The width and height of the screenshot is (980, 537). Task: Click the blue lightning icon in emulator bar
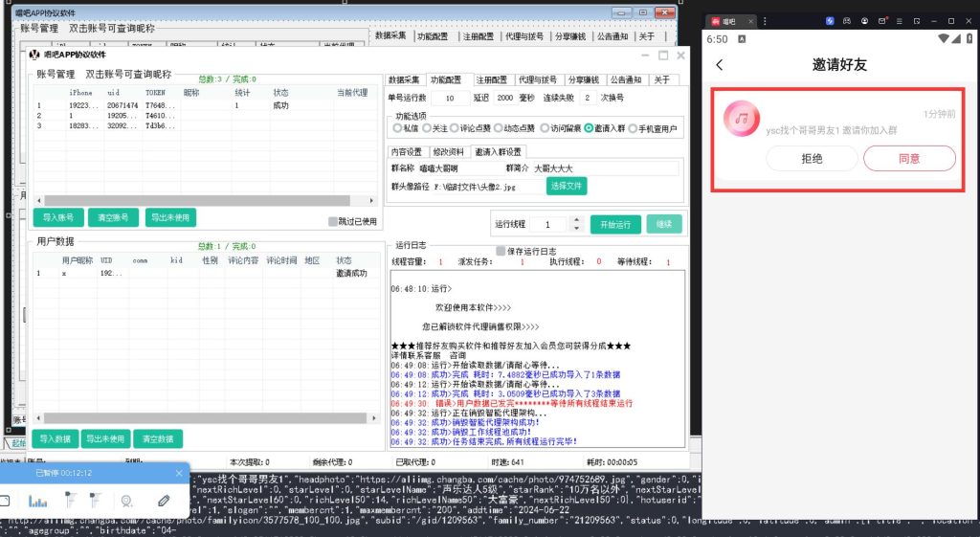(x=829, y=20)
